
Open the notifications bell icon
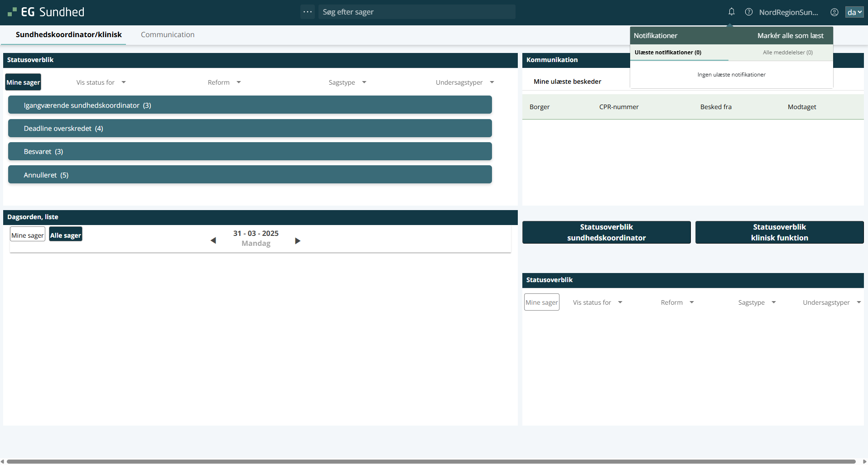pos(731,12)
